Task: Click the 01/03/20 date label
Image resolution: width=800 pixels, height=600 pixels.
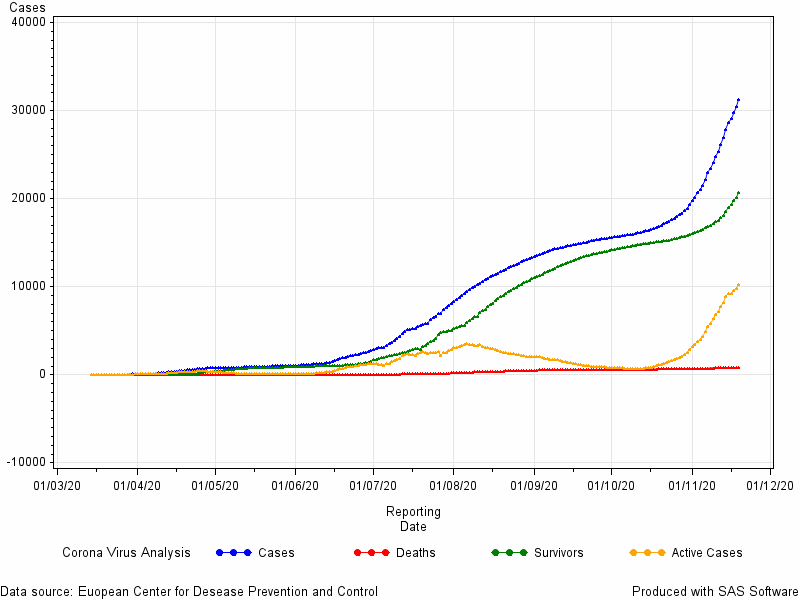Action: point(57,485)
